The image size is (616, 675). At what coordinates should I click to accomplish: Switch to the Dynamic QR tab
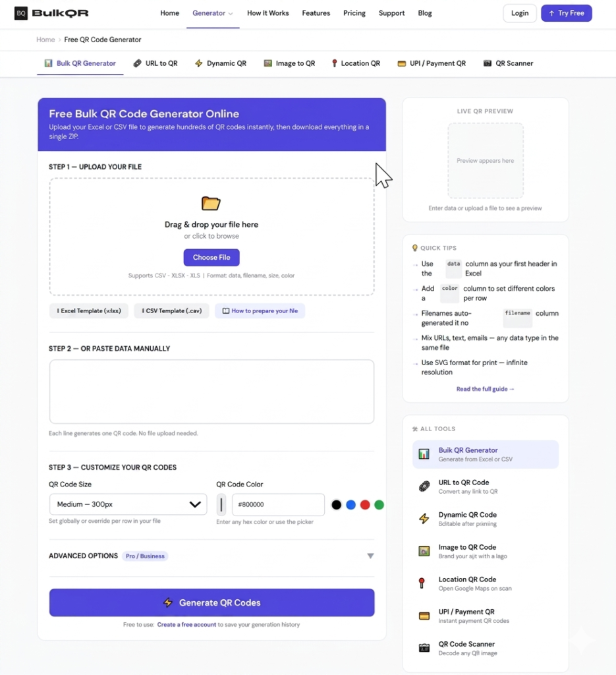221,63
